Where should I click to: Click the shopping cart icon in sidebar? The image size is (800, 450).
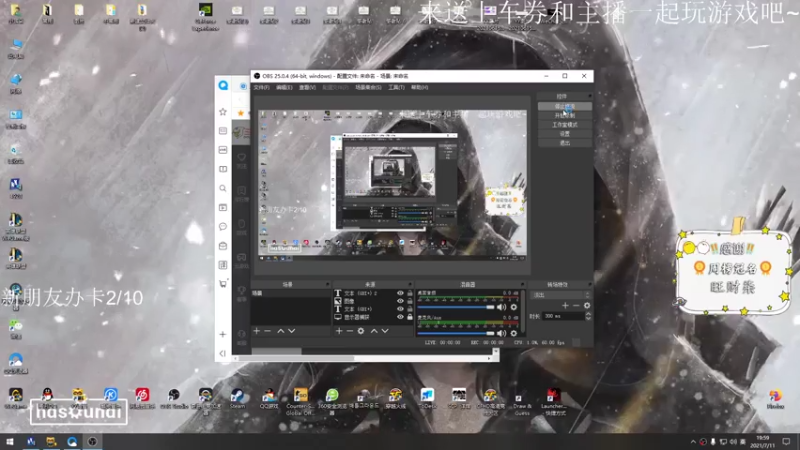point(223,284)
